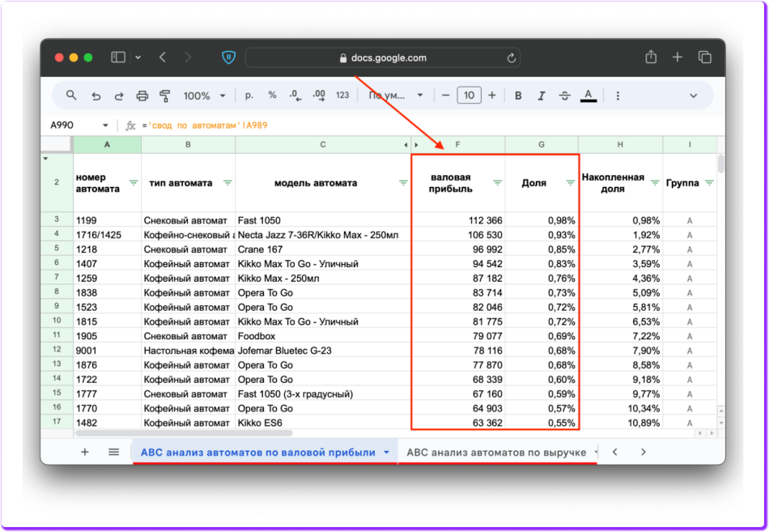
Task: Click the vertical scrollbar thumb
Action: (721, 164)
